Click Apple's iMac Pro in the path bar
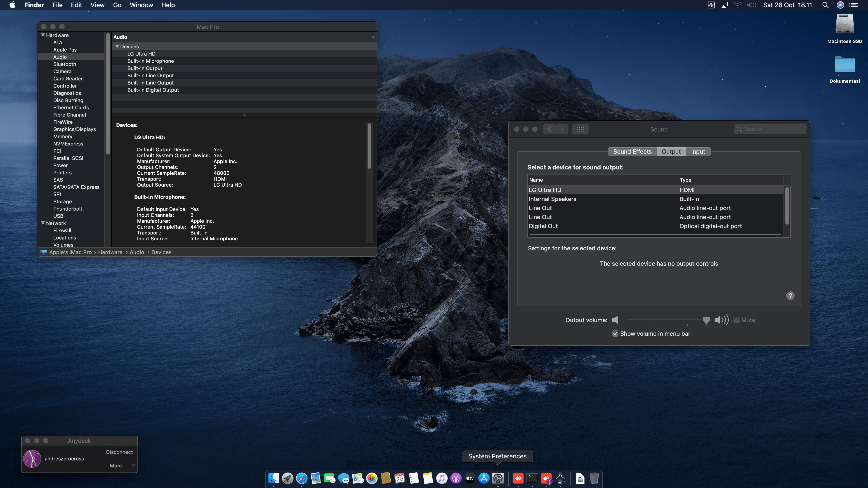This screenshot has height=488, width=868. [71, 252]
